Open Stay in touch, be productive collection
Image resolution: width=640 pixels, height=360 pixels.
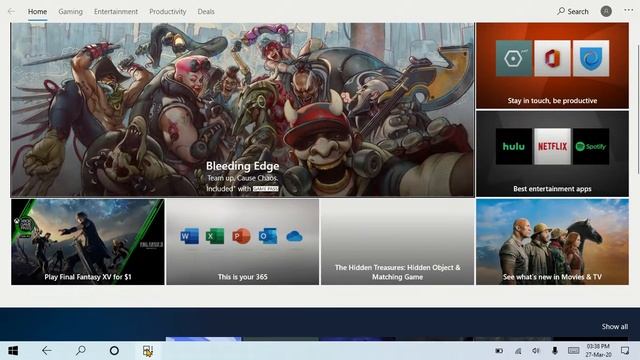pyautogui.click(x=552, y=66)
